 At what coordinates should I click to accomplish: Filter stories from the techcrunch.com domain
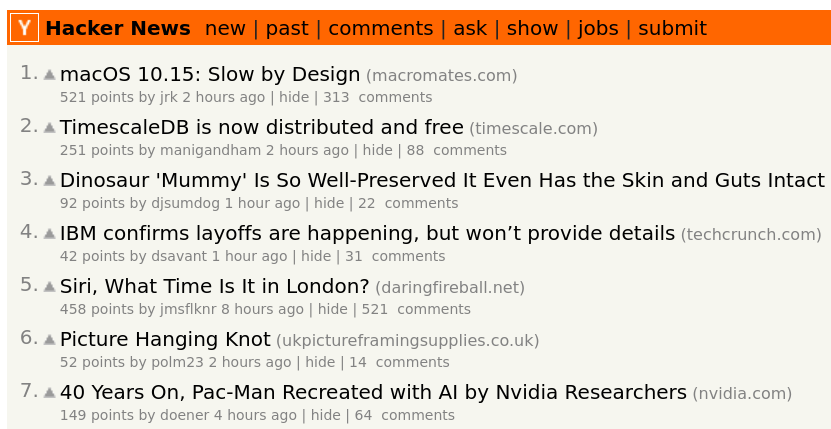tap(751, 234)
